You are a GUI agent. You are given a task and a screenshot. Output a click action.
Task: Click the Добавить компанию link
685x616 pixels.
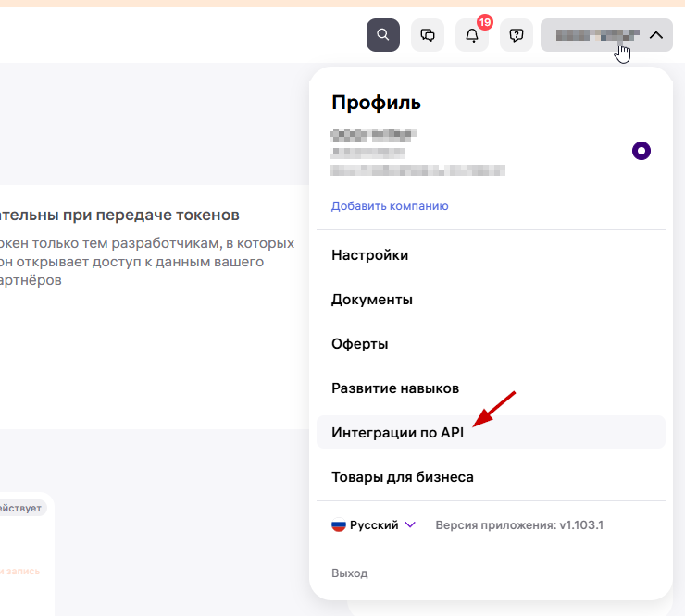(x=390, y=206)
